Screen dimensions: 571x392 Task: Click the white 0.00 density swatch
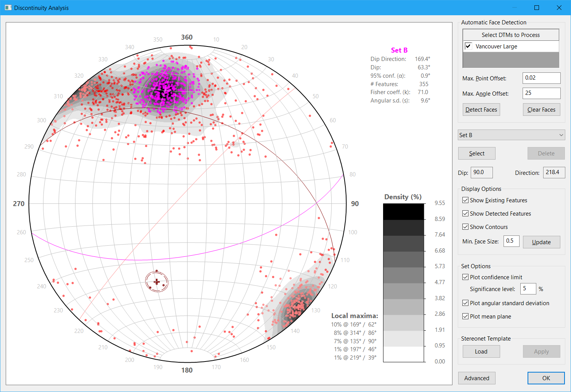click(403, 354)
